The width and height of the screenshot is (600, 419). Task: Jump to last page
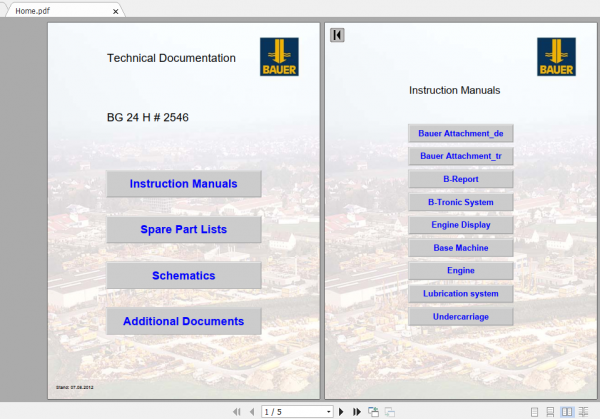click(x=357, y=412)
